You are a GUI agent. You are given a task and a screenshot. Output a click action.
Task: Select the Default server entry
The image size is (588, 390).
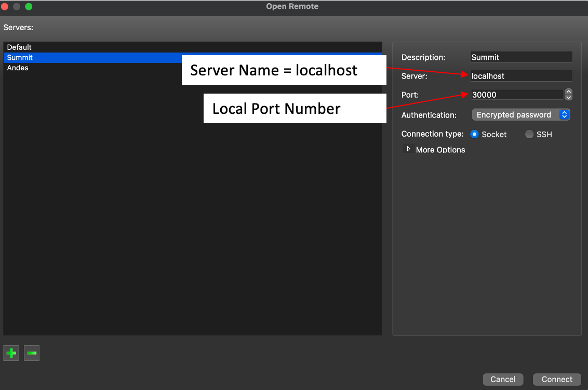[x=19, y=47]
